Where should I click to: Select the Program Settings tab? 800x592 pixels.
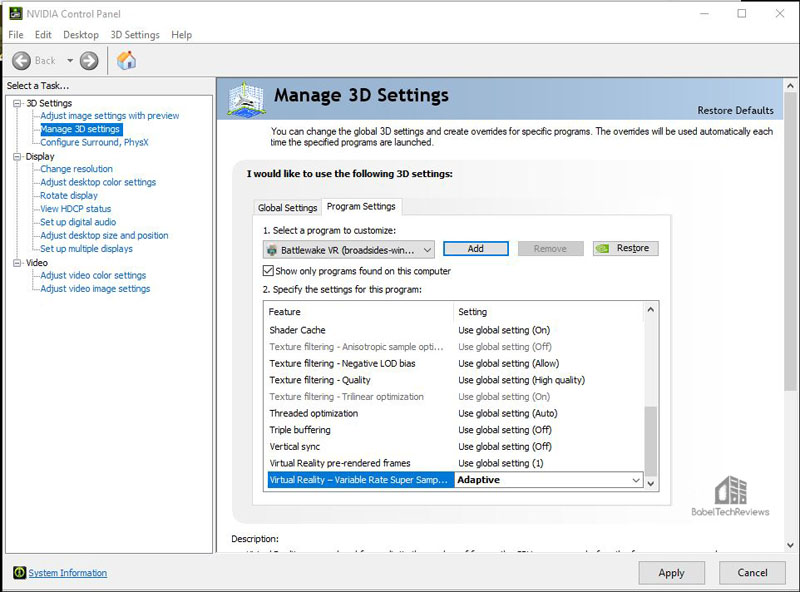tap(361, 206)
